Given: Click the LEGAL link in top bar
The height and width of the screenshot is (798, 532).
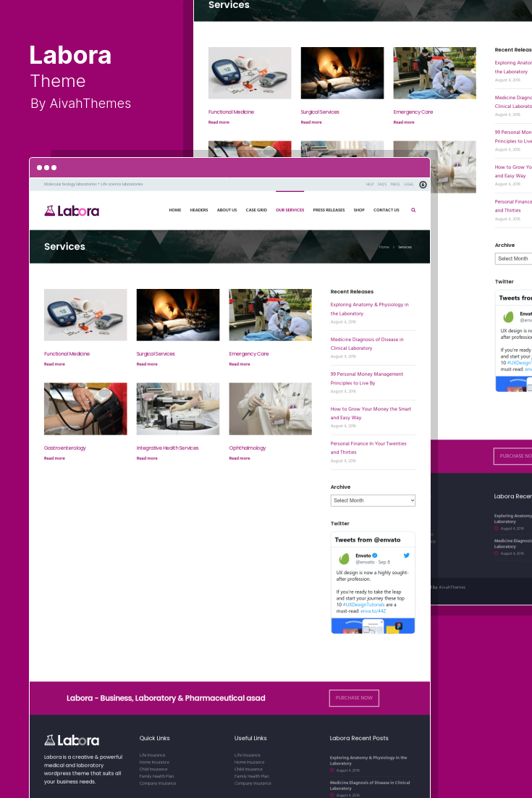Looking at the screenshot, I should pyautogui.click(x=408, y=184).
